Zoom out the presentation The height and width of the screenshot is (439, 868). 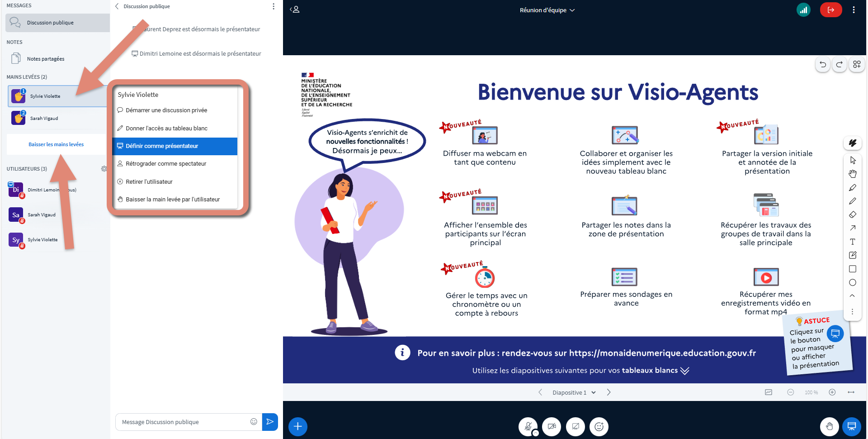pos(790,392)
